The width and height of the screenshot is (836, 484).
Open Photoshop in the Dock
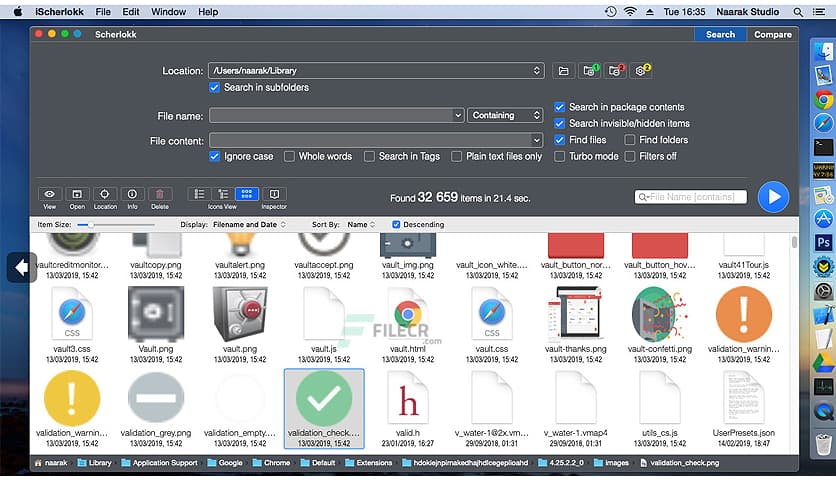824,243
